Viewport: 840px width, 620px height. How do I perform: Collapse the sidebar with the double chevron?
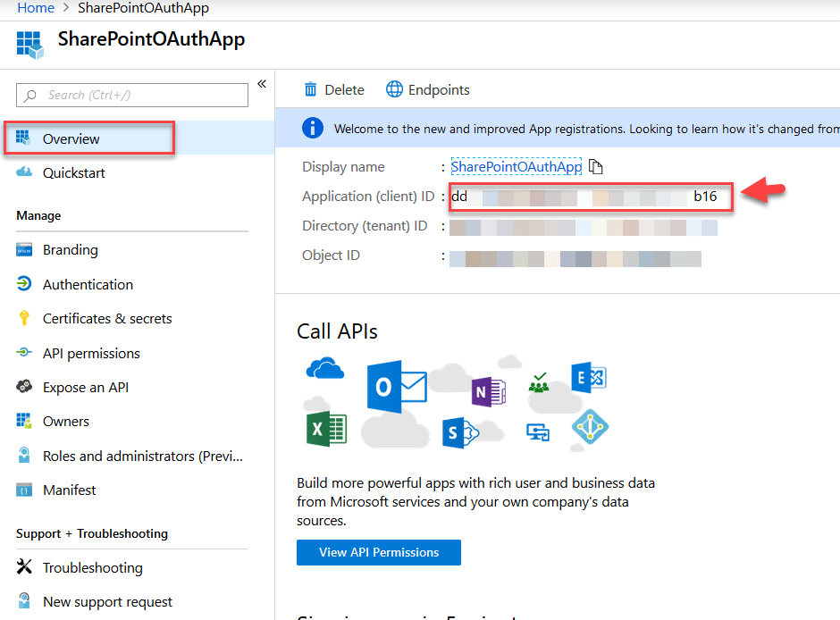tap(262, 84)
